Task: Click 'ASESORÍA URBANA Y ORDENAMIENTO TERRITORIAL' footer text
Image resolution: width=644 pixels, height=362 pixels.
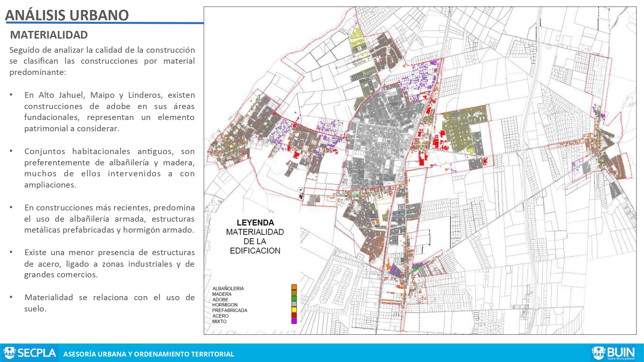Action: click(x=149, y=354)
